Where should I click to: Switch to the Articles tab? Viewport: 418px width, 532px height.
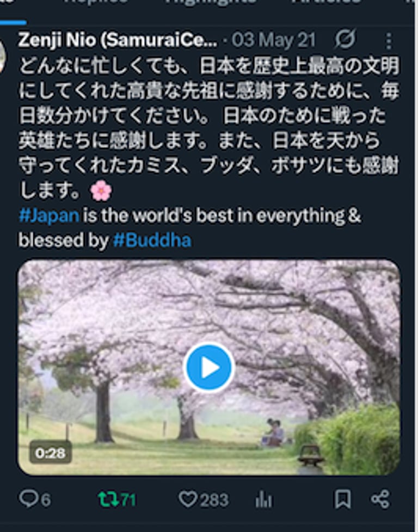(325, 3)
